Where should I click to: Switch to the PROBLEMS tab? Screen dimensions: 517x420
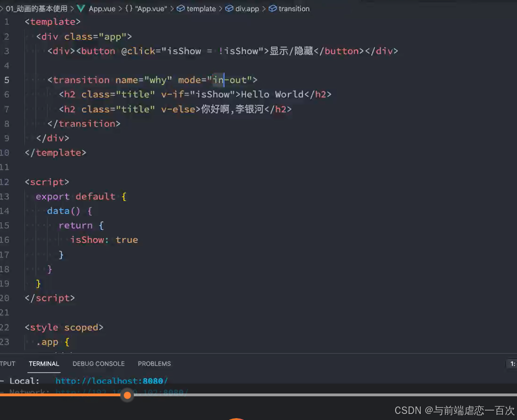(154, 364)
